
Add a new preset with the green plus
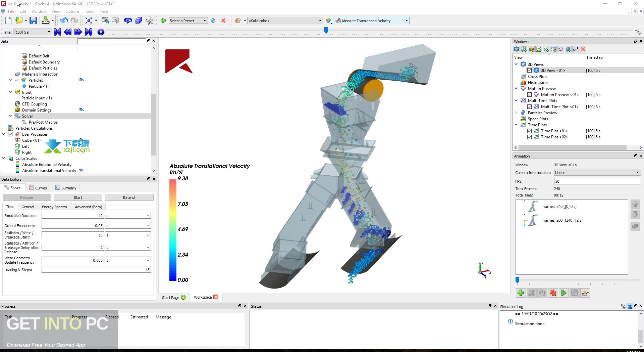tap(163, 20)
